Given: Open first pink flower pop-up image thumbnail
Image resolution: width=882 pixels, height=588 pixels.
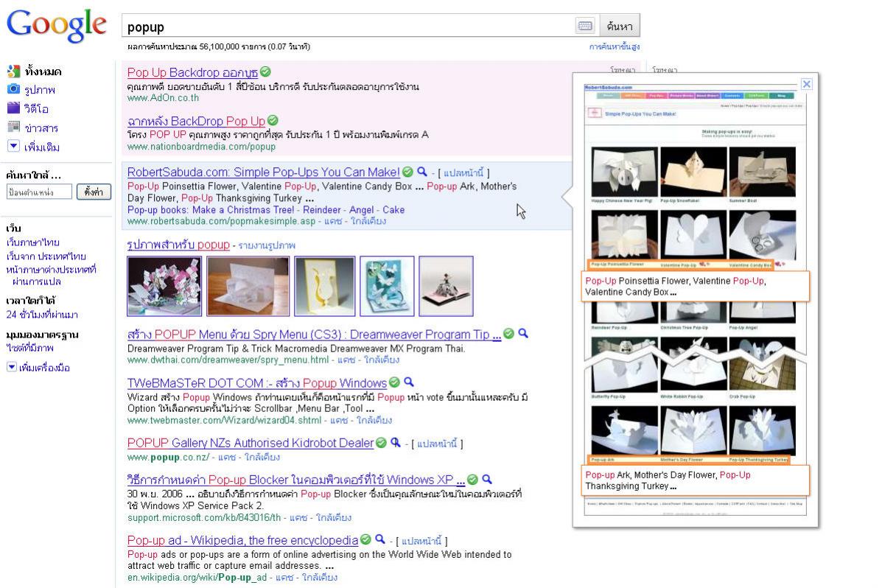Looking at the screenshot, I should coord(164,286).
